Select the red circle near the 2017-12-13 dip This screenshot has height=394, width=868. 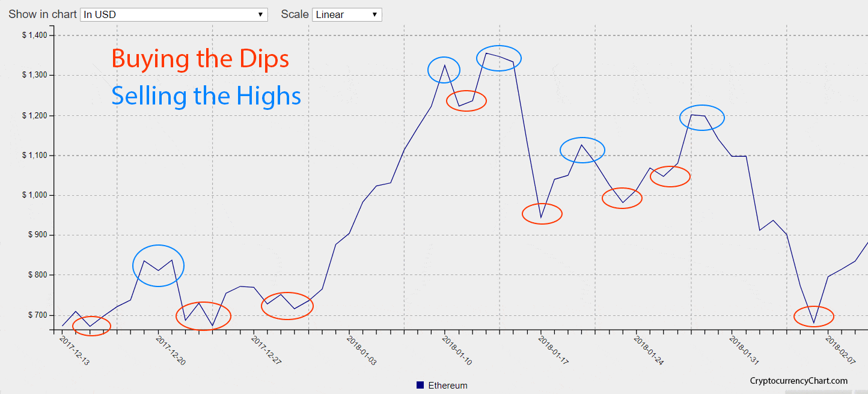pos(91,326)
